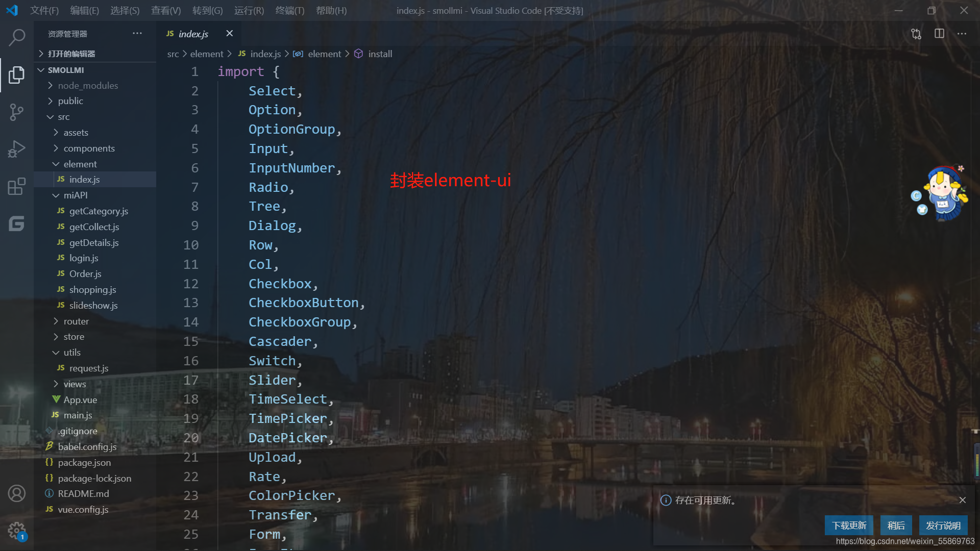This screenshot has width=980, height=551.
Task: Open the Manage gear settings icon
Action: [17, 531]
